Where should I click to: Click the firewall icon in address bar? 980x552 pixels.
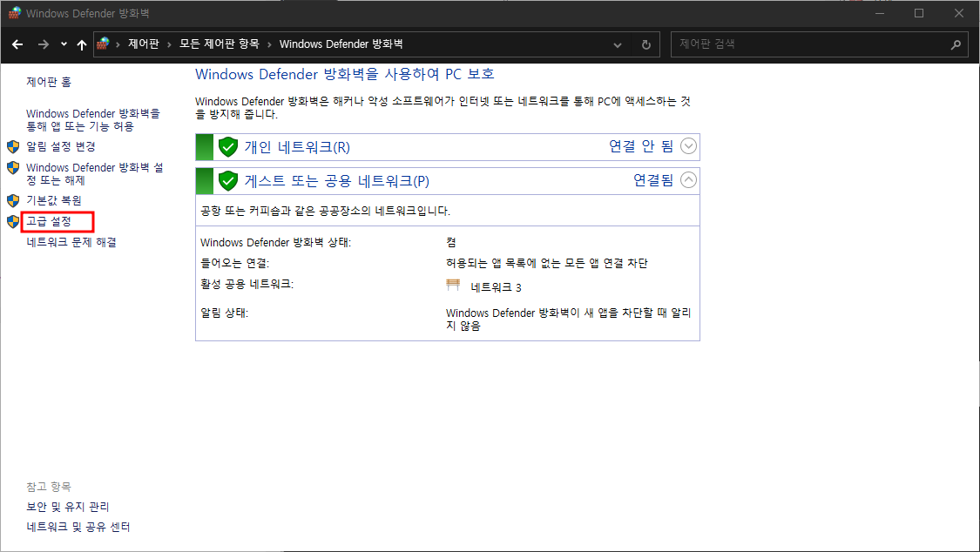click(x=103, y=44)
